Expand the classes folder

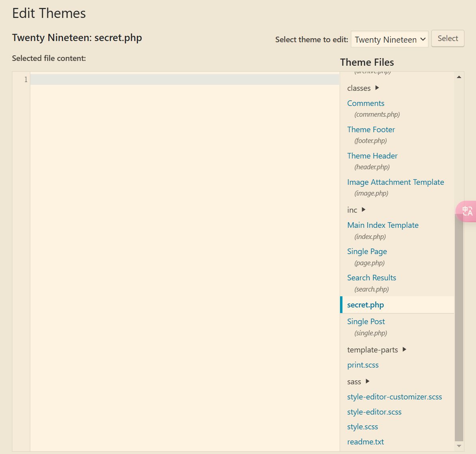[363, 88]
